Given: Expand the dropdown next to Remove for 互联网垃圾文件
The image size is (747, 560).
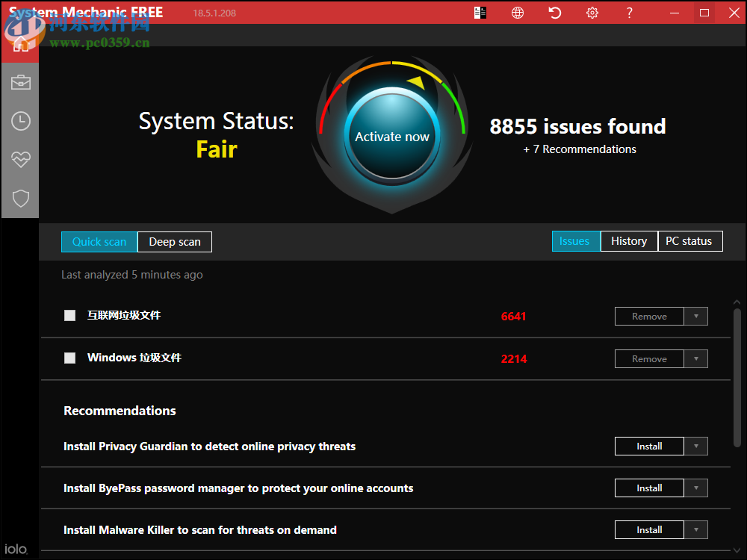Looking at the screenshot, I should (696, 316).
